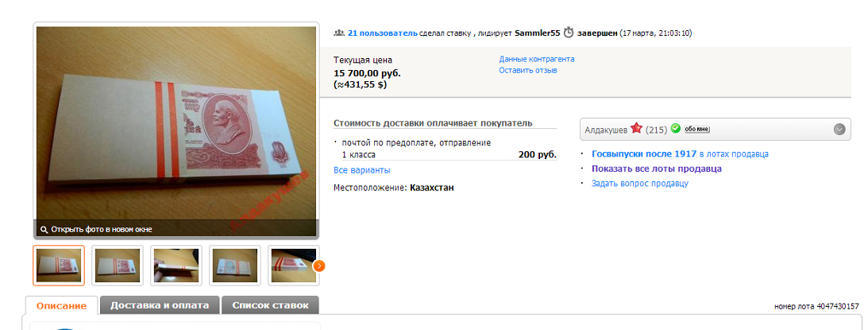Select the second banknote thumbnail
This screenshot has width=868, height=330.
click(118, 266)
